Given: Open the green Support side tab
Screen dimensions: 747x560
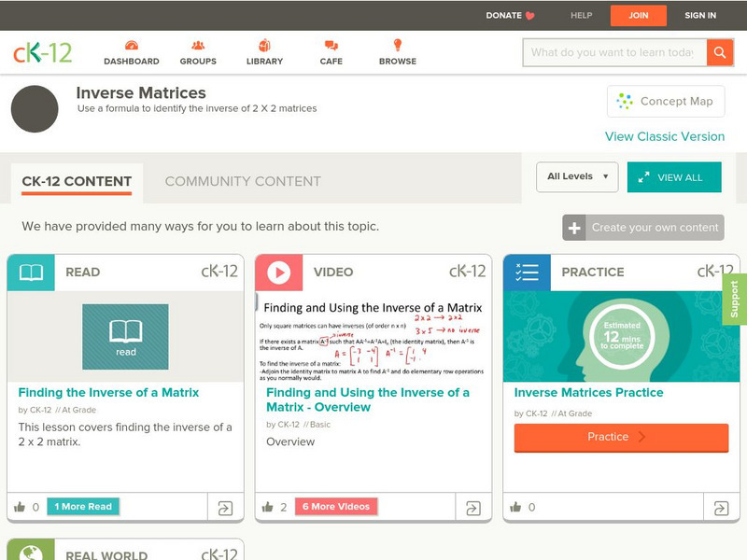Looking at the screenshot, I should click(x=735, y=299).
